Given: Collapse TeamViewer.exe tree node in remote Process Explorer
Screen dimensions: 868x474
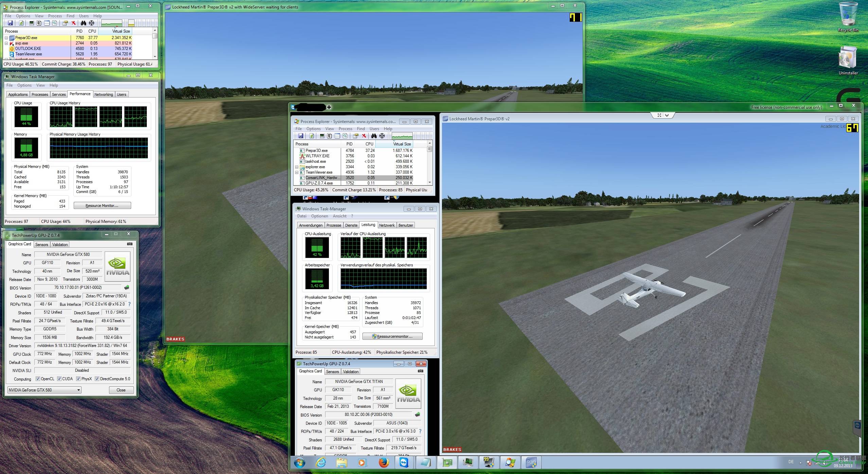Looking at the screenshot, I should (297, 172).
